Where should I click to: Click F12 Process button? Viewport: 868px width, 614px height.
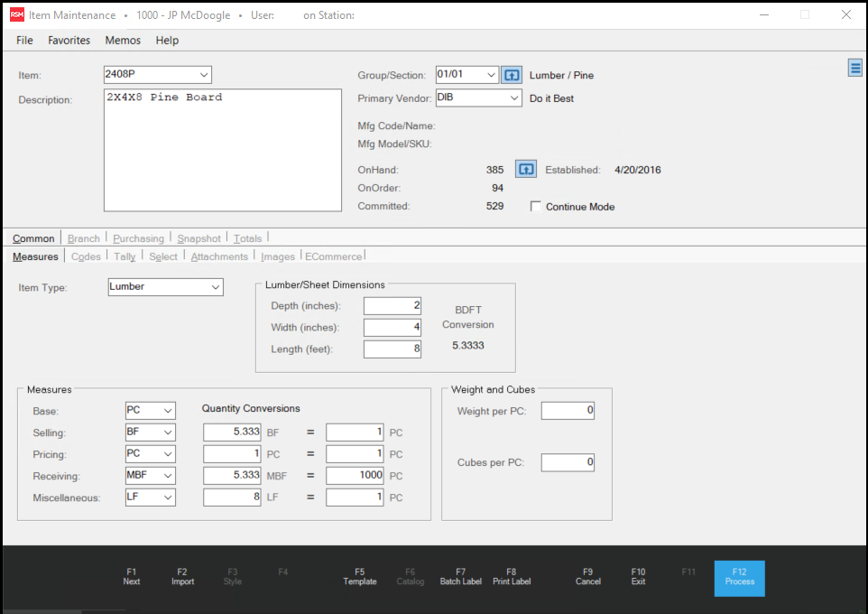(x=740, y=578)
